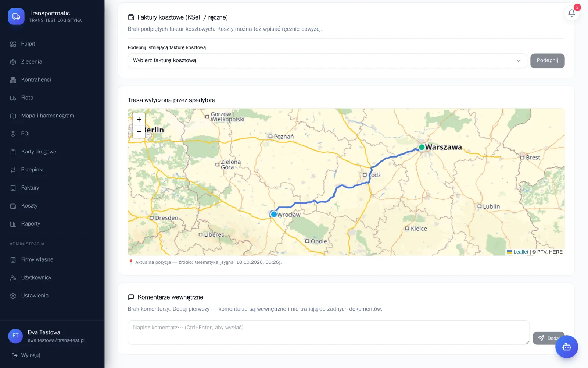588x368 pixels.
Task: Zoom out on the map
Action: pyautogui.click(x=139, y=132)
